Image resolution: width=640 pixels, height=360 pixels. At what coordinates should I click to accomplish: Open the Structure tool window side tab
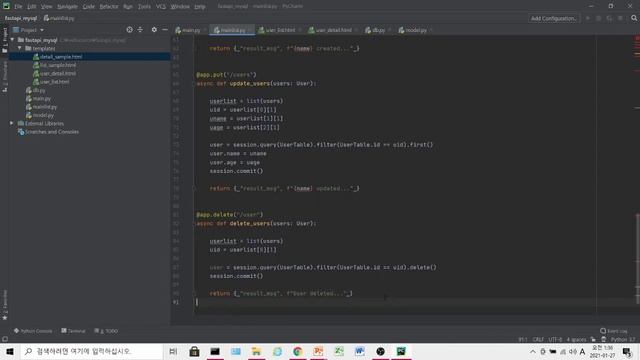click(x=4, y=77)
